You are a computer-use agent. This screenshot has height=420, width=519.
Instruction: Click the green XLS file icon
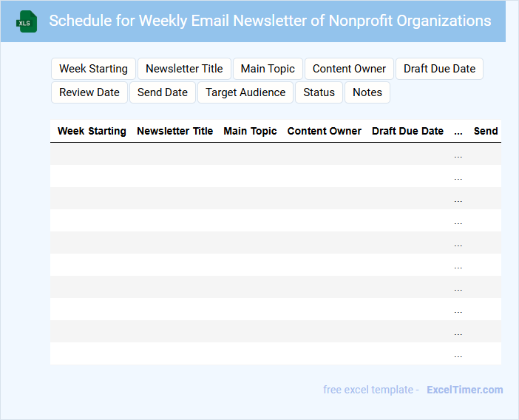pos(27,21)
